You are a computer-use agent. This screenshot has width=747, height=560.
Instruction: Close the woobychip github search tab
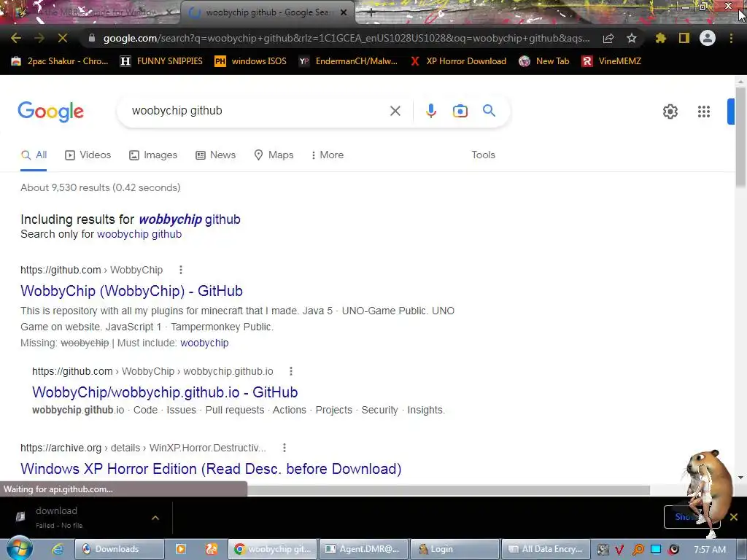[x=344, y=13]
